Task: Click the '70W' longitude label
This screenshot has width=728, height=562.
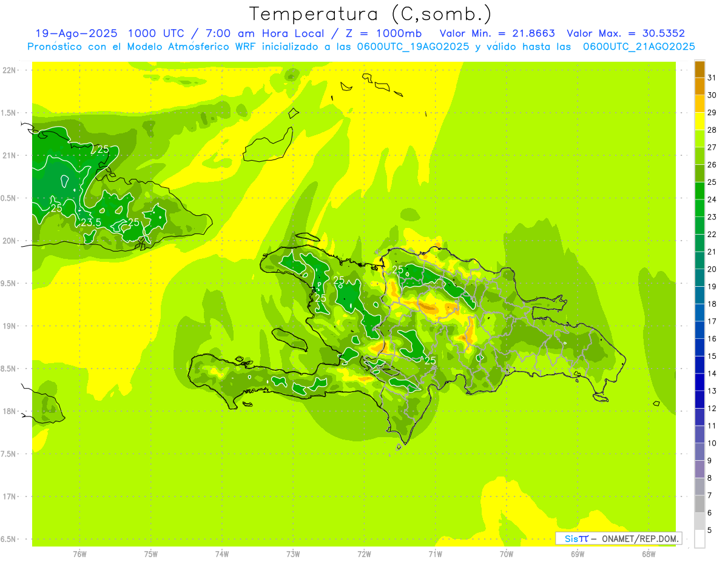Action: [x=507, y=554]
